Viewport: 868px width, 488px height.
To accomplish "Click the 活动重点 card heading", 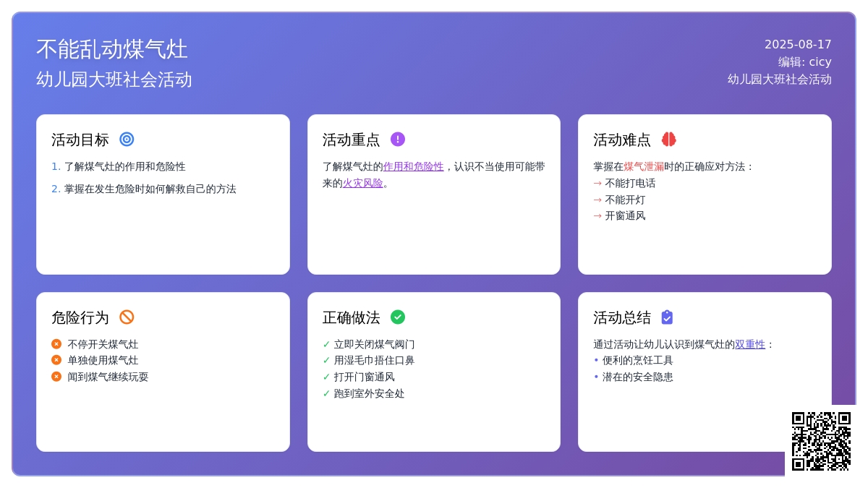I will 352,140.
